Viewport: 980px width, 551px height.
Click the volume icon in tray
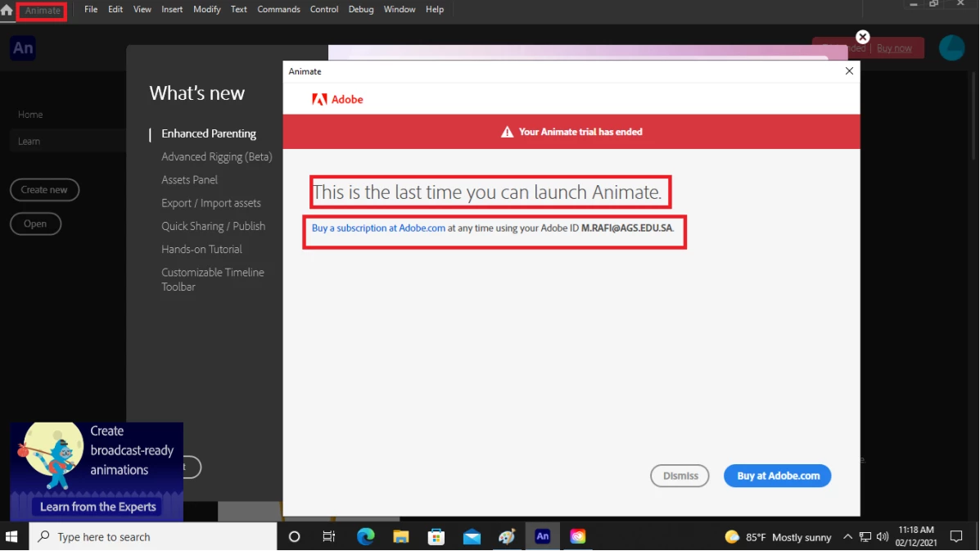[883, 536]
